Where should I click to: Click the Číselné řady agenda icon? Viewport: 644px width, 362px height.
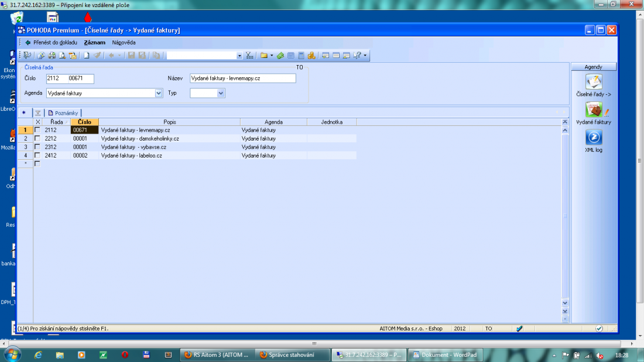(594, 83)
